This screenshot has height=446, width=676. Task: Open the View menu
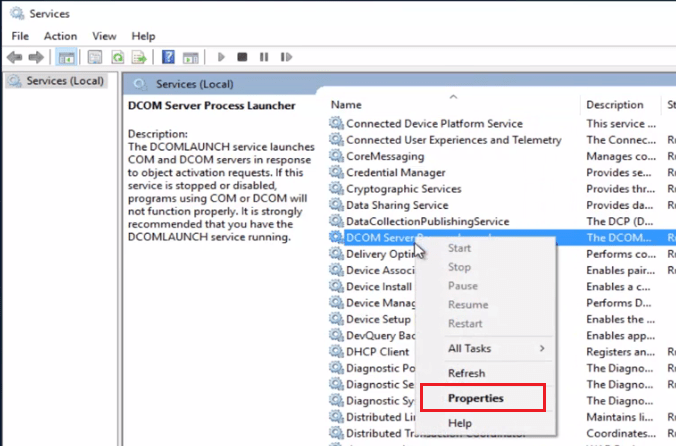coord(104,36)
